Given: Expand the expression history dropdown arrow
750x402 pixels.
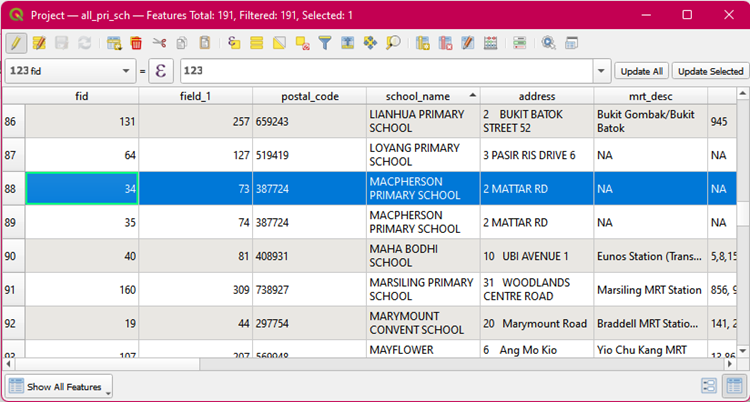Looking at the screenshot, I should pyautogui.click(x=600, y=71).
